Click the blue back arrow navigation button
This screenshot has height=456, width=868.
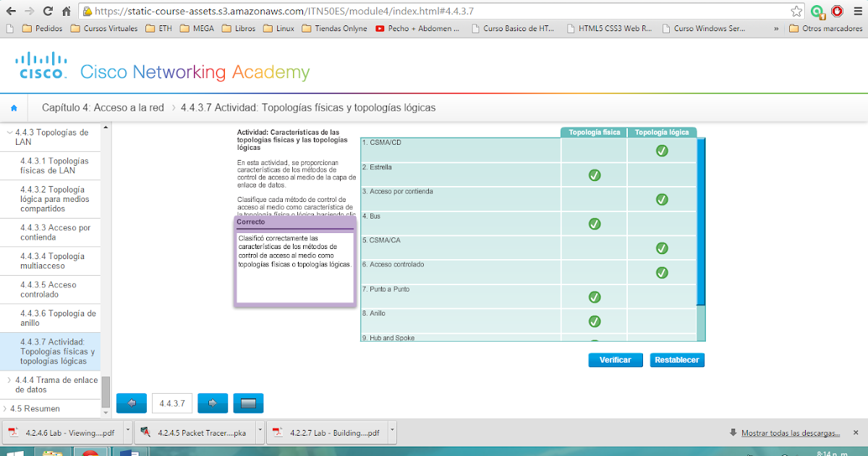click(131, 403)
